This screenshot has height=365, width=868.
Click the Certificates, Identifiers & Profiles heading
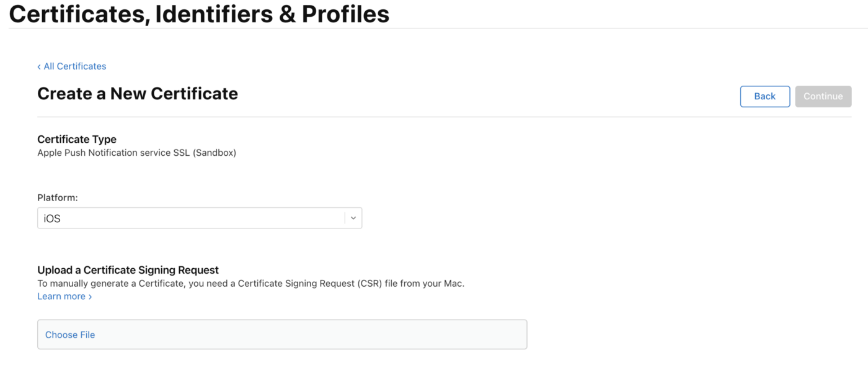click(x=198, y=14)
